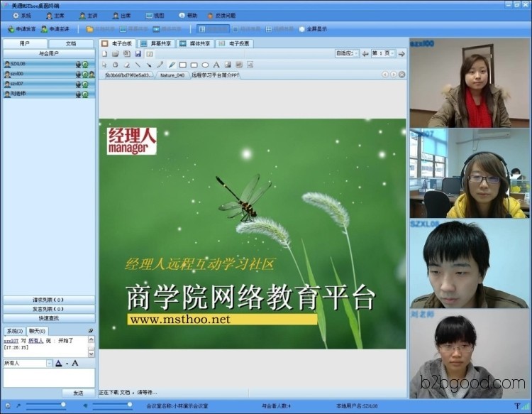Click the speaker icon in bottom bar
This screenshot has width=532, height=414.
86,405
